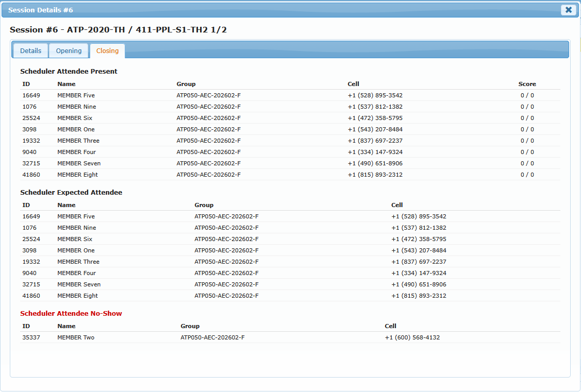Image resolution: width=581 pixels, height=392 pixels.
Task: Click ID 19332 in the Attendee Present table
Action: pos(31,141)
